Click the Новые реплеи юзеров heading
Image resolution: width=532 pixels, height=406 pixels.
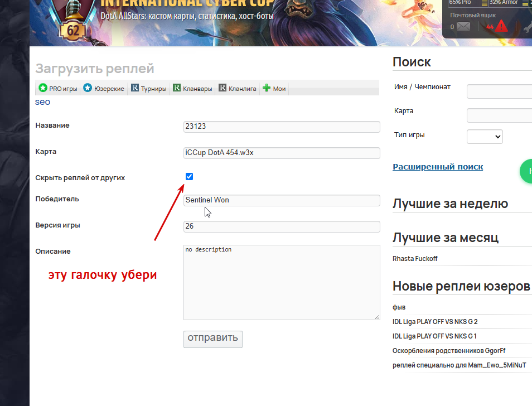pos(461,286)
